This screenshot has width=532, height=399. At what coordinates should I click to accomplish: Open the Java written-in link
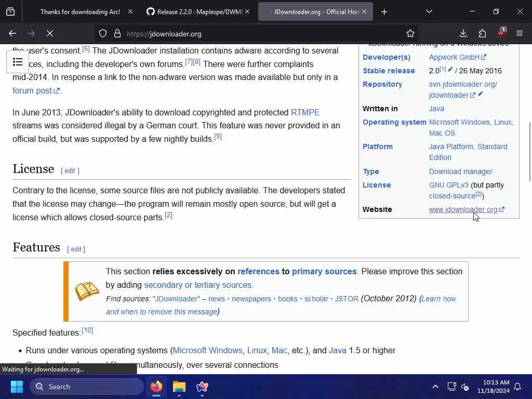(x=436, y=109)
